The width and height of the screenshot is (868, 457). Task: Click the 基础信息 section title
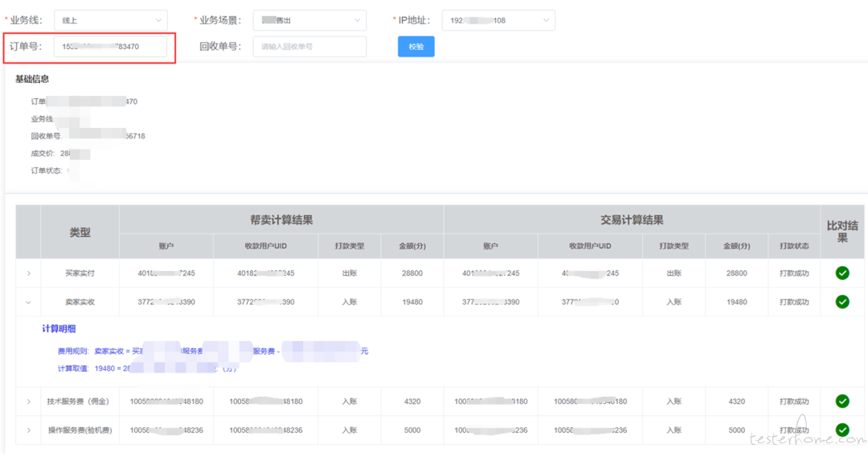click(x=32, y=79)
